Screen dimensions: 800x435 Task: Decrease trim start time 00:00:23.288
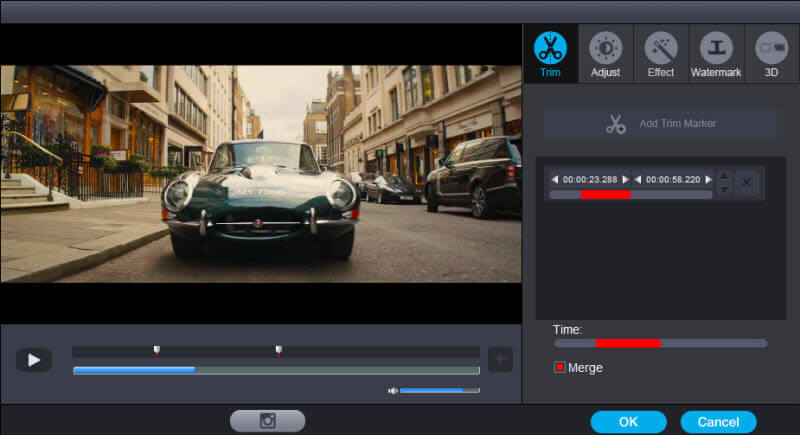pos(555,180)
